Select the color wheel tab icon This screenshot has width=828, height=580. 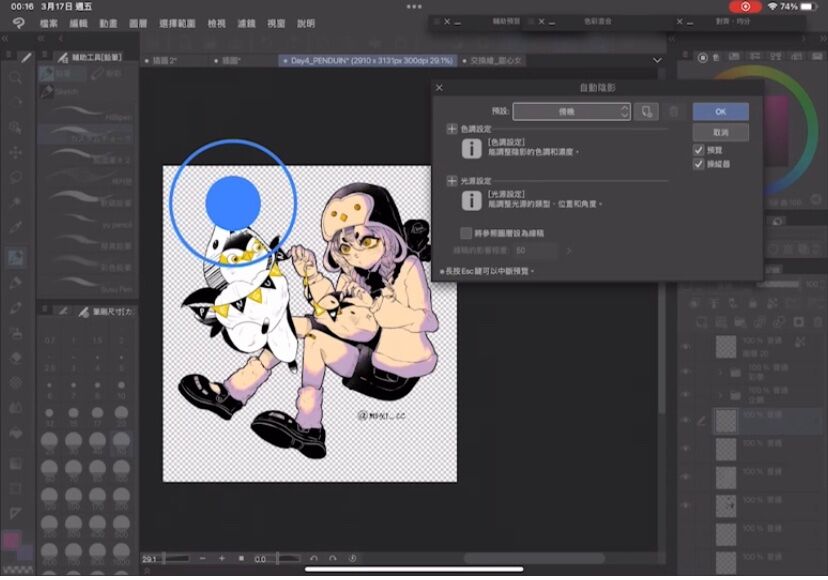point(702,58)
